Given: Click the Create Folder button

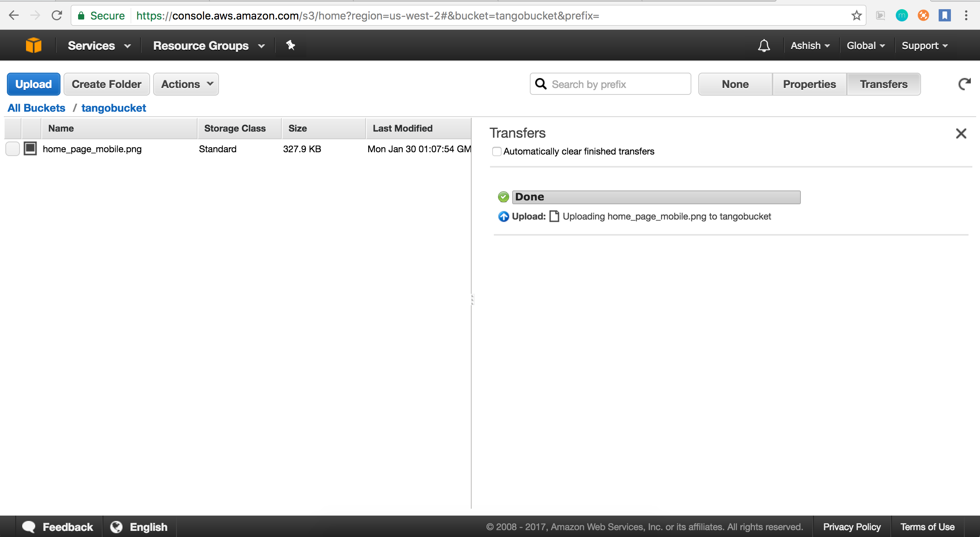Looking at the screenshot, I should point(106,84).
